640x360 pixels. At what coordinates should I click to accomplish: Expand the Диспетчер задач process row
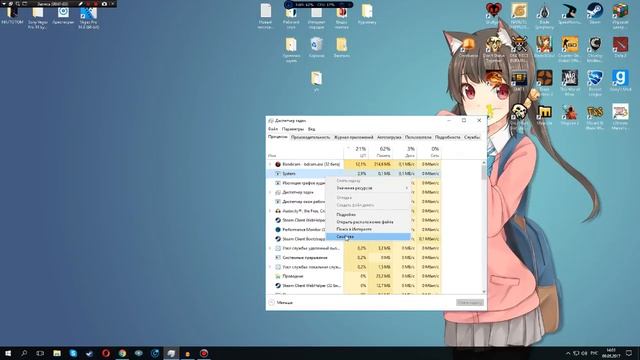point(270,192)
